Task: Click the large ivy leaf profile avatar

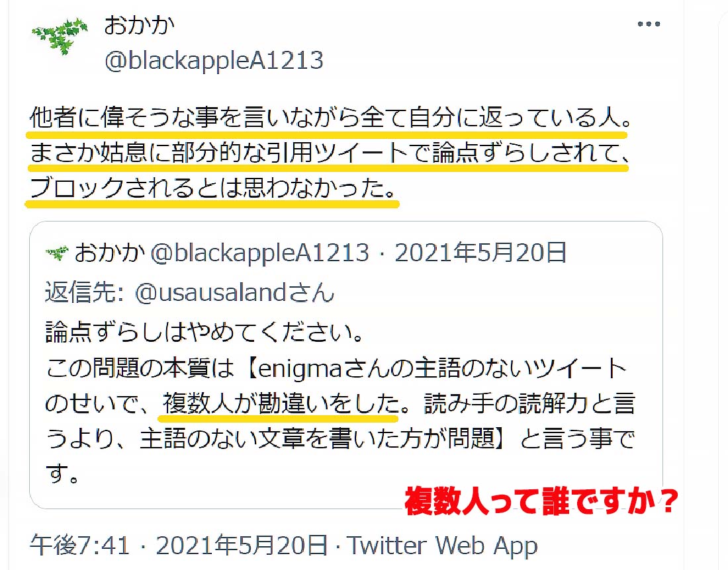Action: (60, 35)
